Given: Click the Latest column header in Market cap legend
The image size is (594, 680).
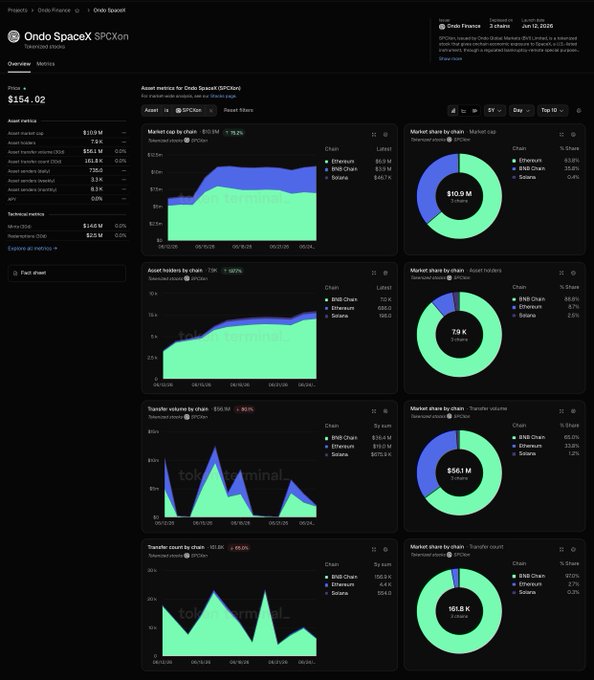Looking at the screenshot, I should tap(384, 149).
